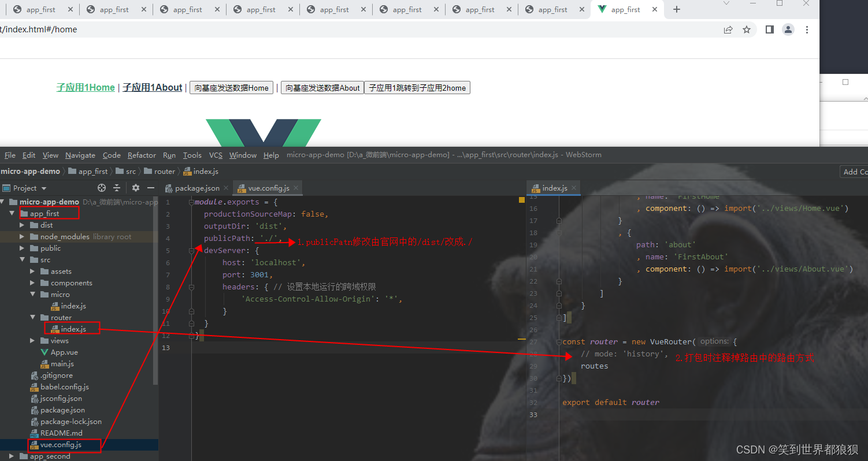Click the src breadcrumb in navigation bar

(x=126, y=172)
